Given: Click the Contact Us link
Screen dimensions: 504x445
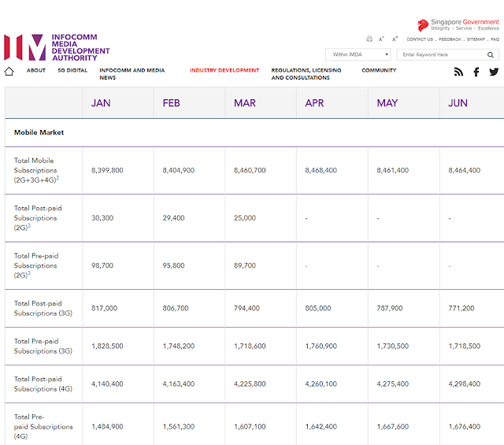Looking at the screenshot, I should coord(420,39).
